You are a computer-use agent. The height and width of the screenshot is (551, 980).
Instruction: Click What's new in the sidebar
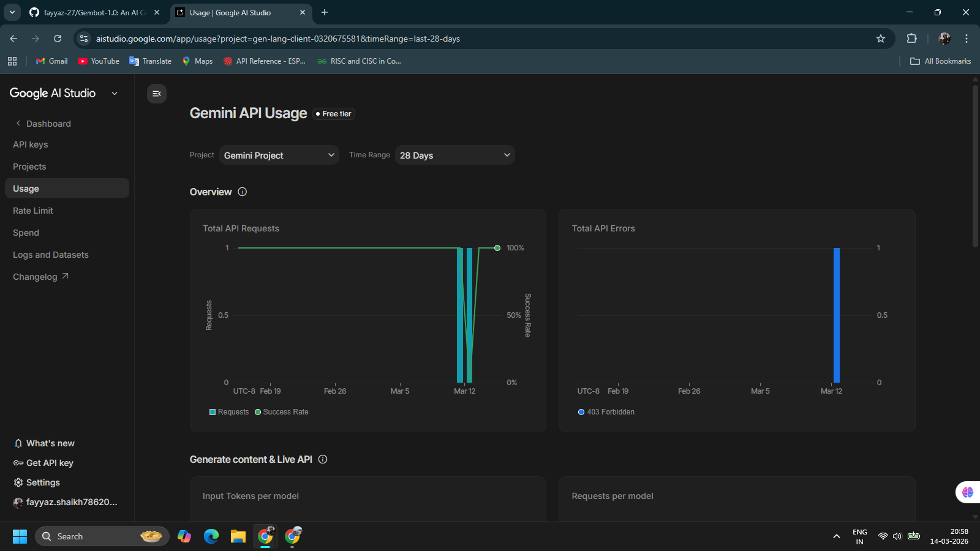point(50,443)
